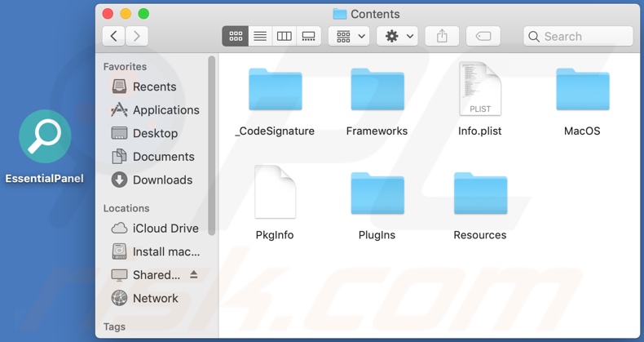644x342 pixels.
Task: Open the group-by arrangement dropdown
Action: coord(351,36)
